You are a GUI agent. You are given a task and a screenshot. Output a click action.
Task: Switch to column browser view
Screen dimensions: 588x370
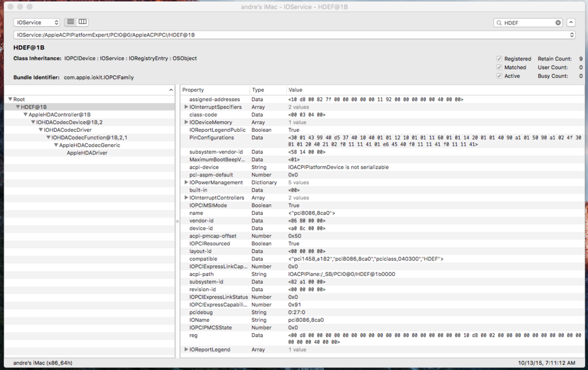tap(83, 22)
